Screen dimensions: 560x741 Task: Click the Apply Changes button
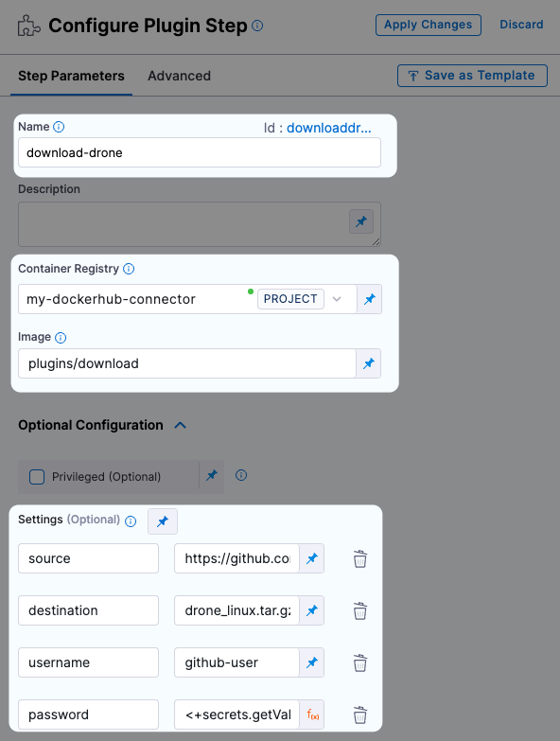429,25
